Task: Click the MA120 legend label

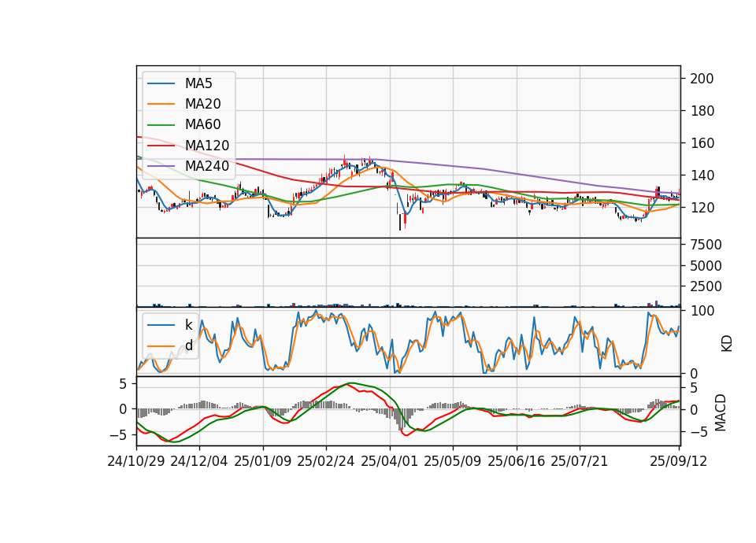Action: coord(207,146)
